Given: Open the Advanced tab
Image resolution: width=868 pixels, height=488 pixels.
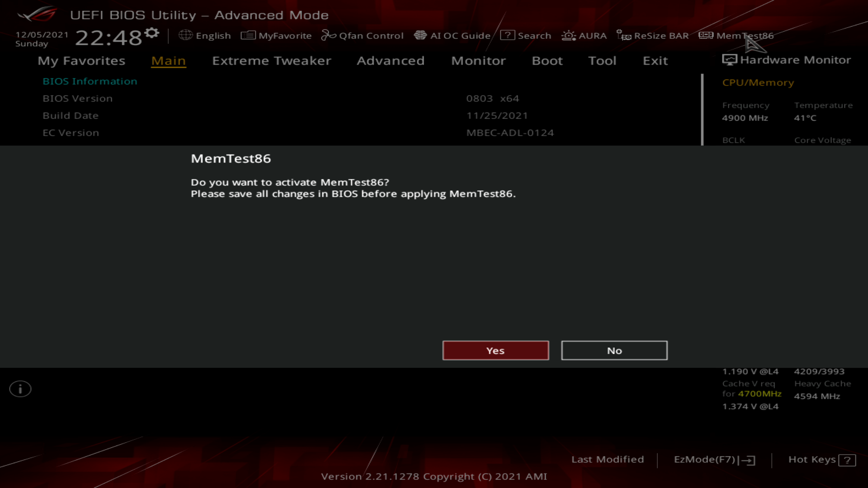Looking at the screenshot, I should point(391,61).
